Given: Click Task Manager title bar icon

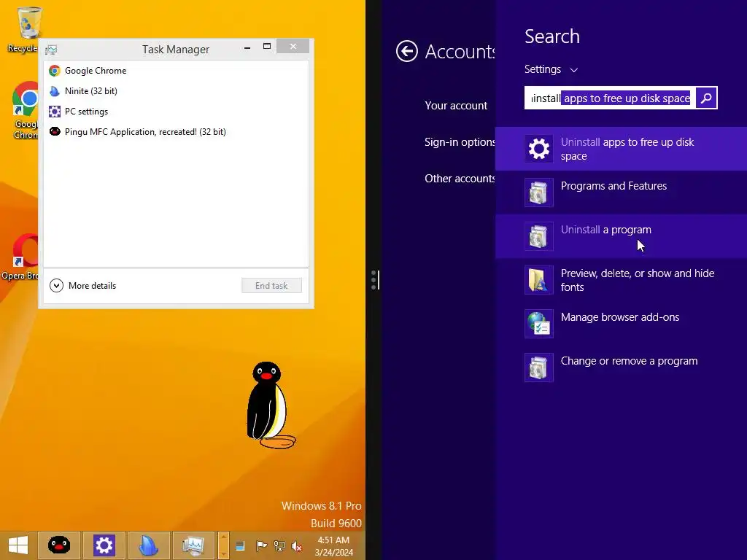Looking at the screenshot, I should 51,50.
